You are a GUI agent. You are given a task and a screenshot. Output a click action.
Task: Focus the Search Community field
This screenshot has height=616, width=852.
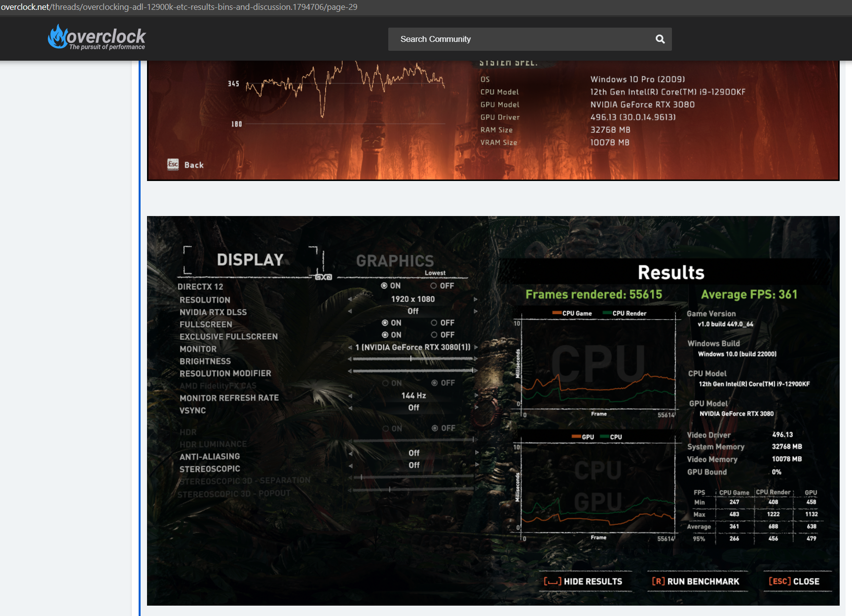[530, 39]
